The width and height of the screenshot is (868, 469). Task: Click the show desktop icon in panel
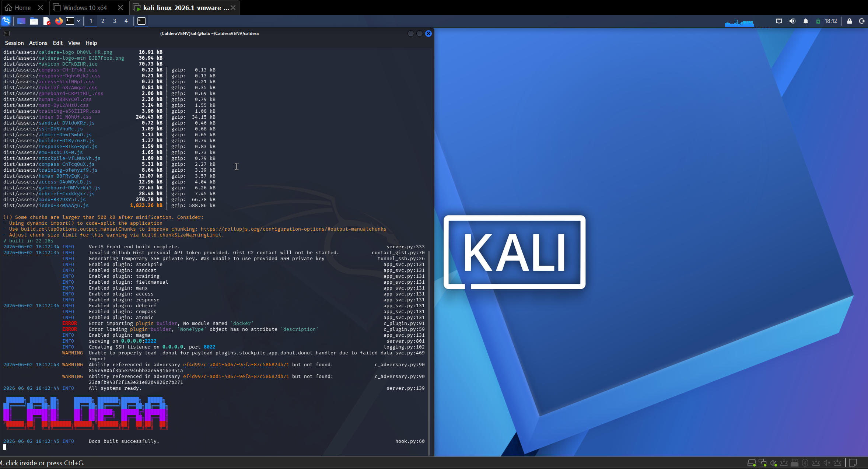coord(21,21)
